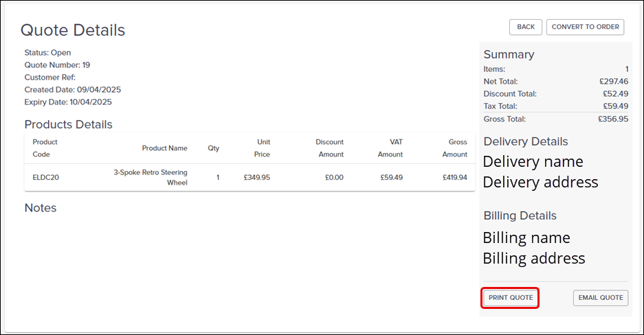Click the Qty column header

(214, 148)
